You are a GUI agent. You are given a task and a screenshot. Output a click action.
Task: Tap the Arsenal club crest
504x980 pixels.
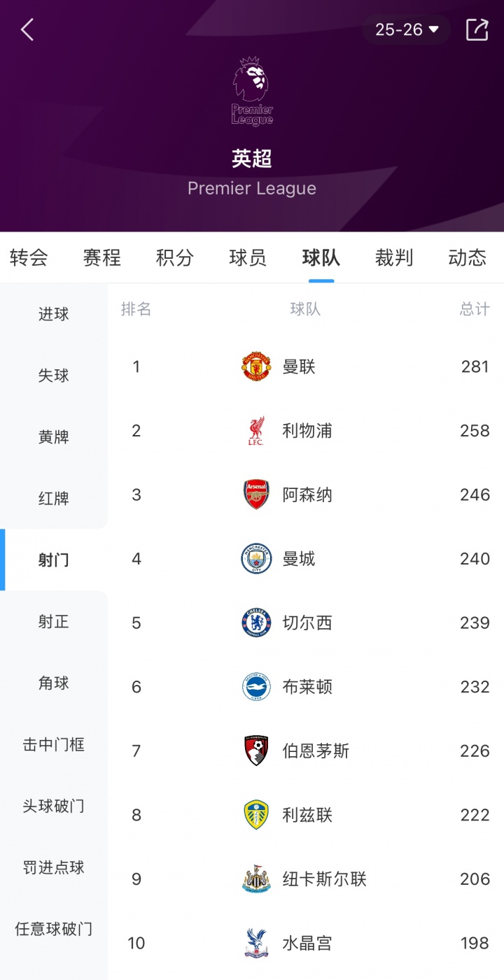click(x=256, y=495)
